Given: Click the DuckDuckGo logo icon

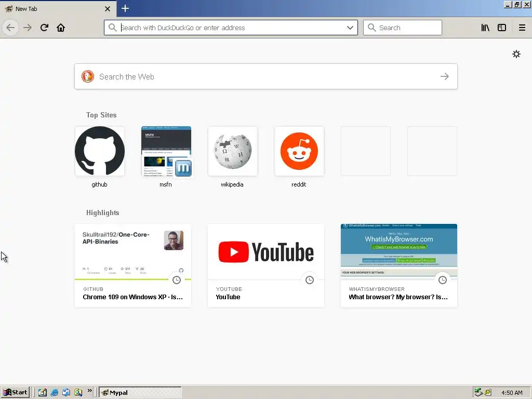Looking at the screenshot, I should [87, 76].
